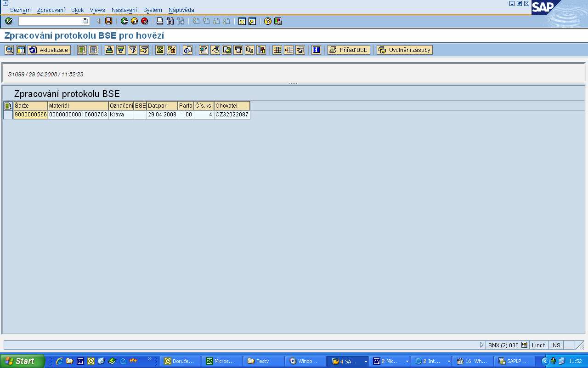
Task: Click the blue Information icon
Action: pos(316,50)
